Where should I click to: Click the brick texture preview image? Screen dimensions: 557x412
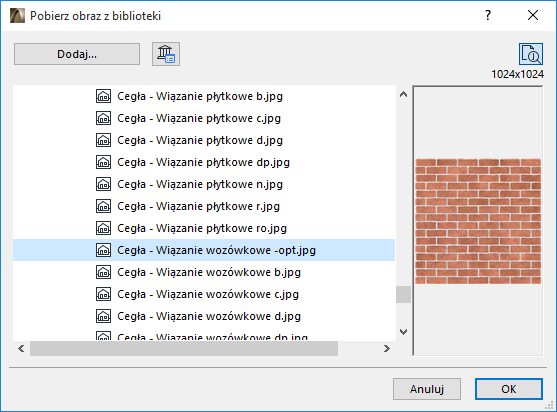[478, 221]
